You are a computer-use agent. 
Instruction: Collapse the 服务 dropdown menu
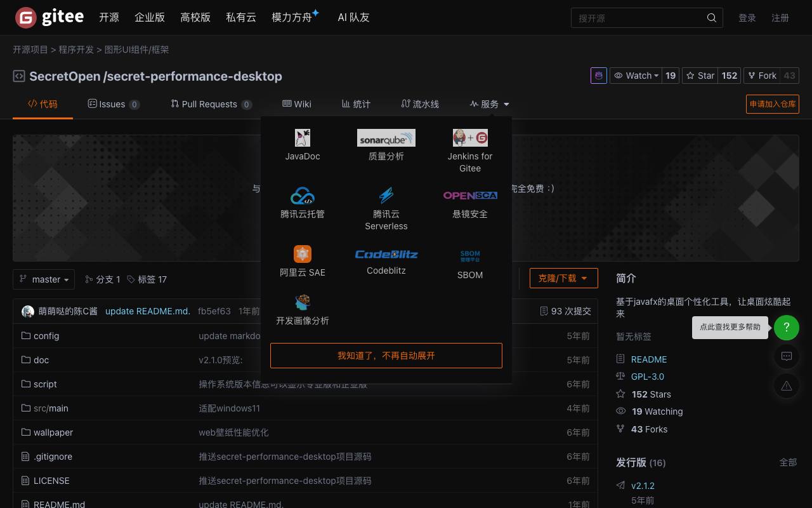[x=490, y=104]
